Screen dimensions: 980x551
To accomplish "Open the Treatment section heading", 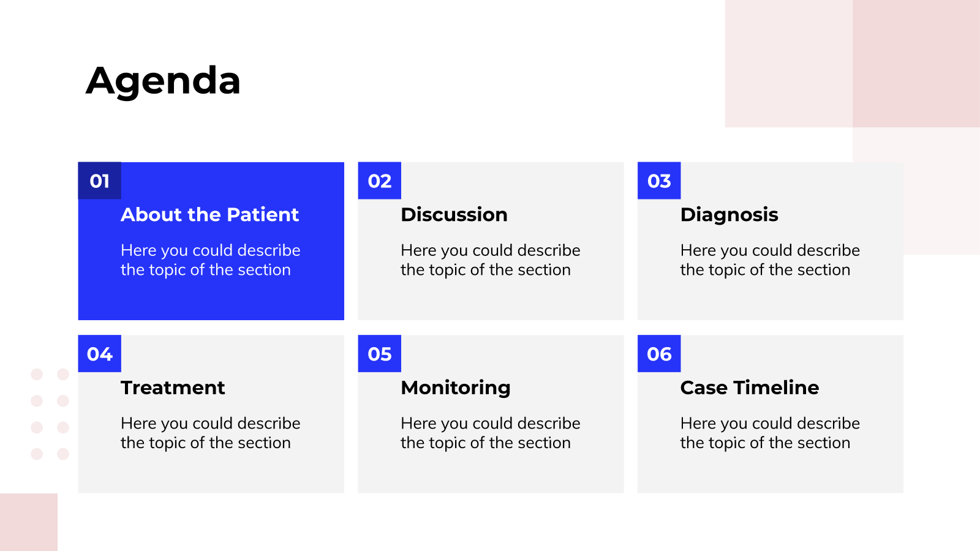I will (x=173, y=388).
